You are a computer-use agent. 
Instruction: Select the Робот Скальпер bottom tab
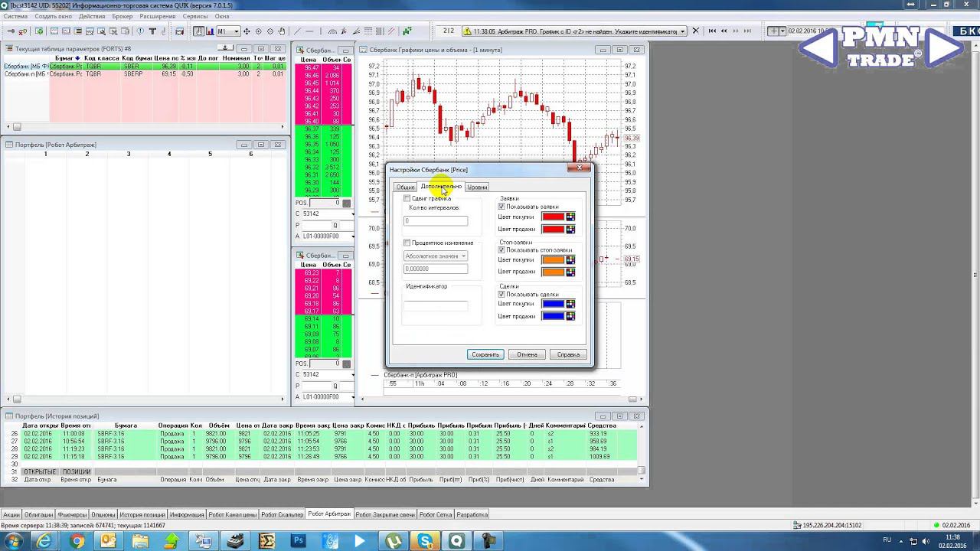(282, 515)
